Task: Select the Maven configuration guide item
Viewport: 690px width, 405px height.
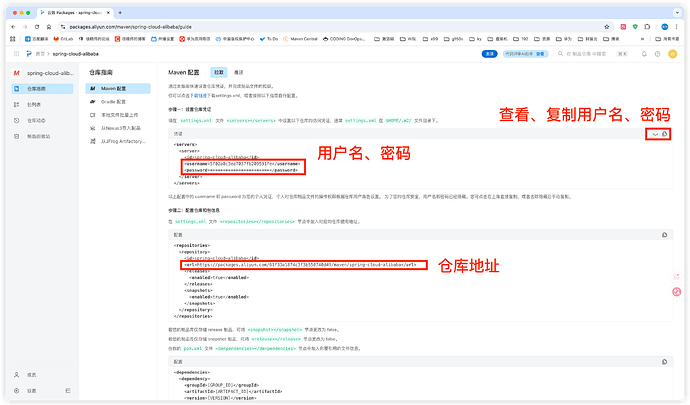Action: 118,88
